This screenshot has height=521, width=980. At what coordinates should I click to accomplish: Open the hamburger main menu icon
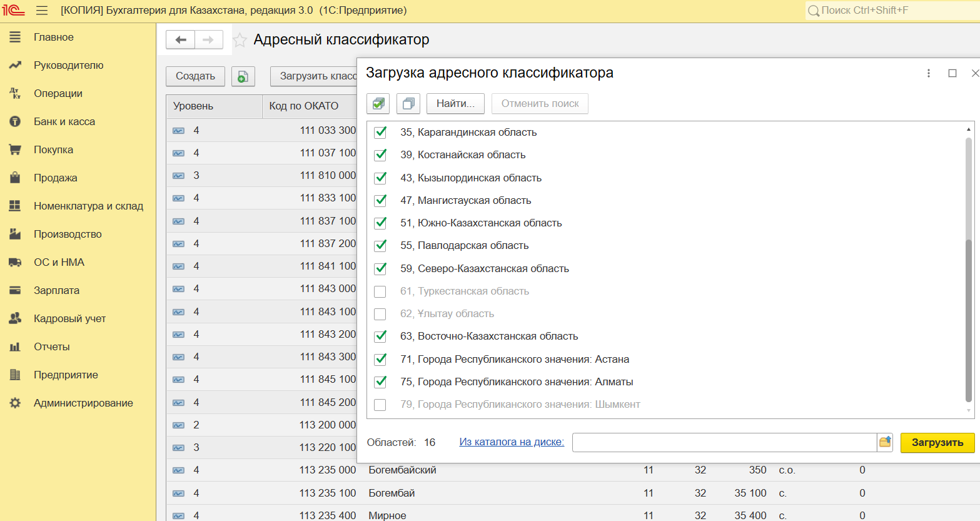(x=42, y=11)
